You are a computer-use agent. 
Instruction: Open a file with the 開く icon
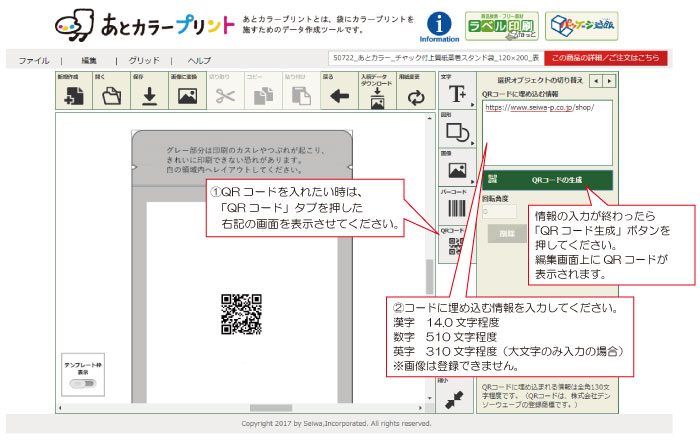point(112,91)
